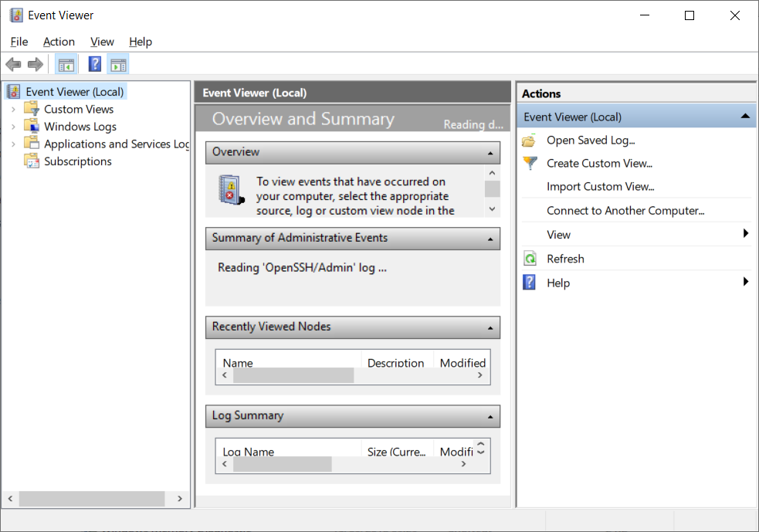Viewport: 759px width, 532px height.
Task: Click Open Saved Log... action
Action: point(591,141)
